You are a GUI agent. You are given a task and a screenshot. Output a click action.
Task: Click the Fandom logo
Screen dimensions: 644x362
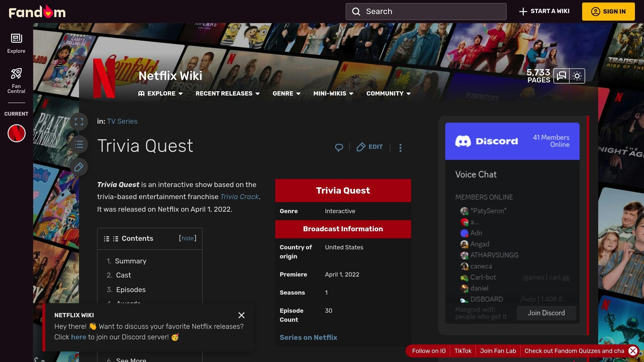tap(37, 12)
